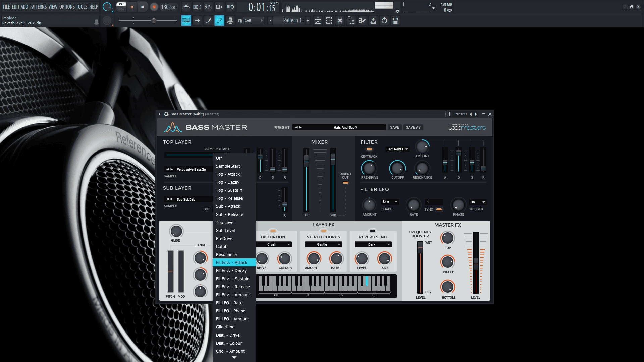644x362 pixels.
Task: Toggle typing keyboard to piano icon
Action: click(186, 21)
